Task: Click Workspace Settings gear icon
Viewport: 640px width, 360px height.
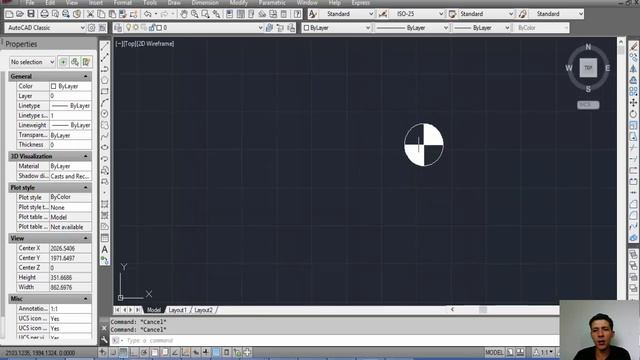Action: pos(91,28)
